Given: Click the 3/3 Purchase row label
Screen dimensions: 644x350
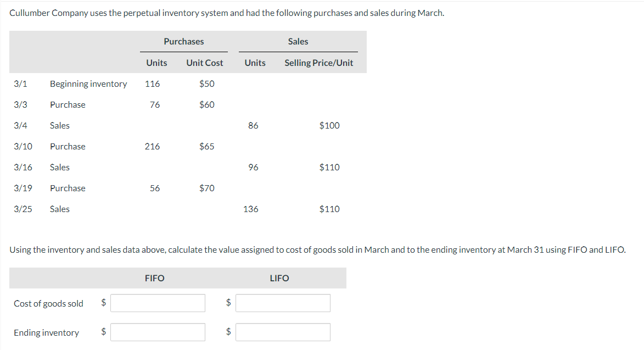Looking at the screenshot, I should coord(68,104).
